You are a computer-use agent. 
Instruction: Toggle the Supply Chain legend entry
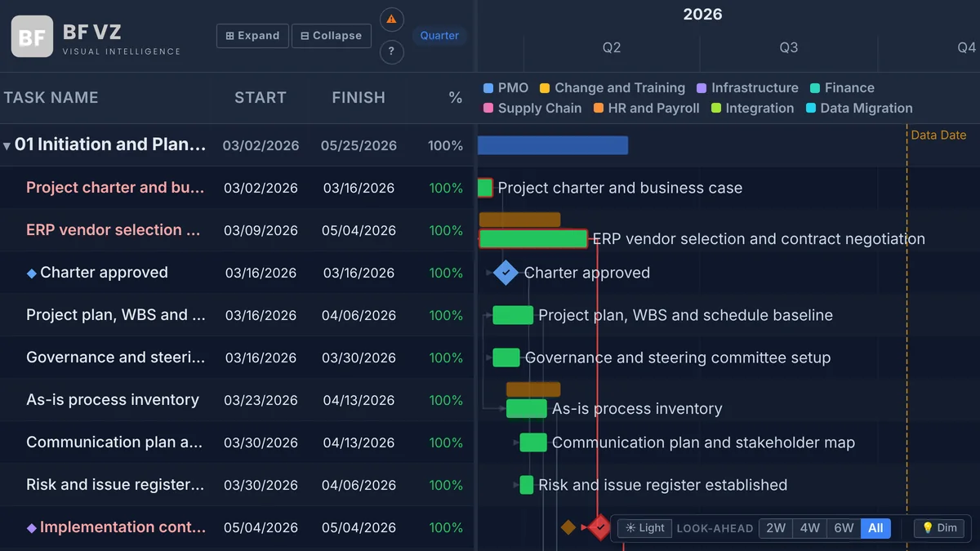click(x=532, y=108)
